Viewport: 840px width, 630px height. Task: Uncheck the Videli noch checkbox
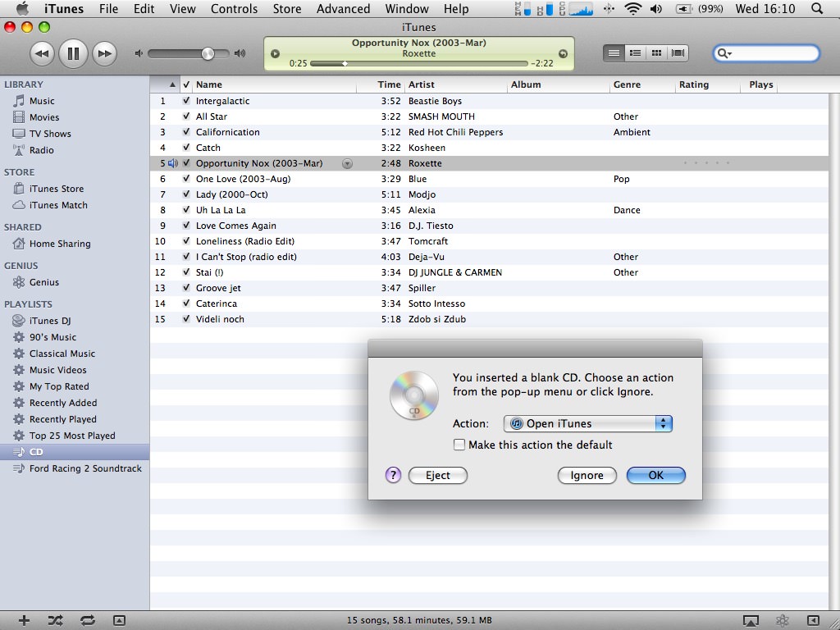coord(186,319)
